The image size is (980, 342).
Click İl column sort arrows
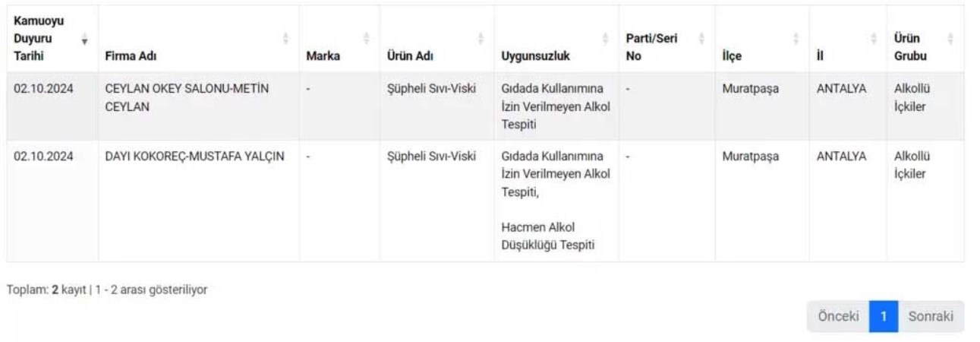pyautogui.click(x=873, y=38)
